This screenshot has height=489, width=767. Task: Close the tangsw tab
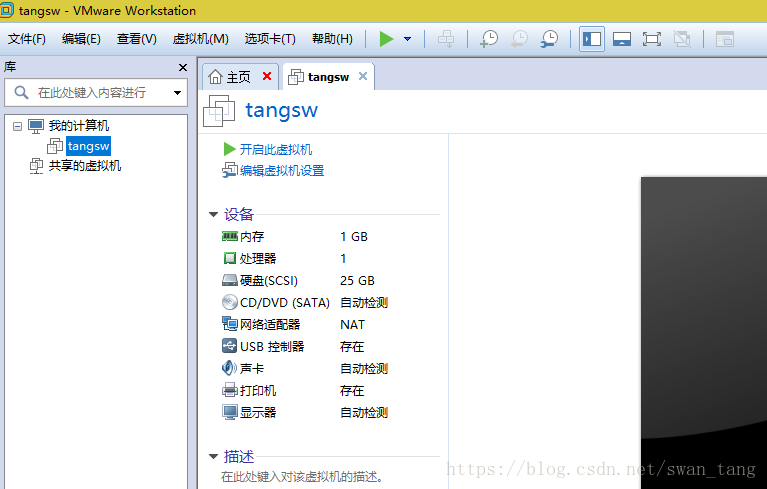[363, 76]
